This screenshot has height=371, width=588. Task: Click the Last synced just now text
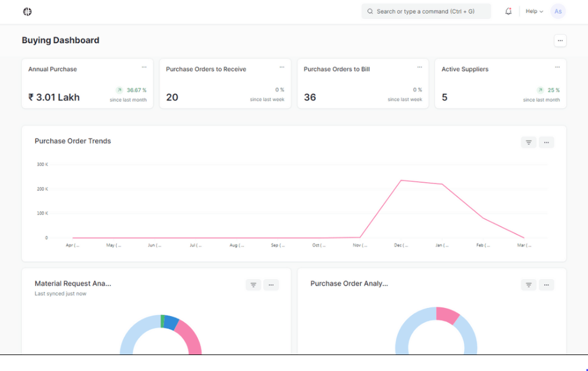point(60,294)
